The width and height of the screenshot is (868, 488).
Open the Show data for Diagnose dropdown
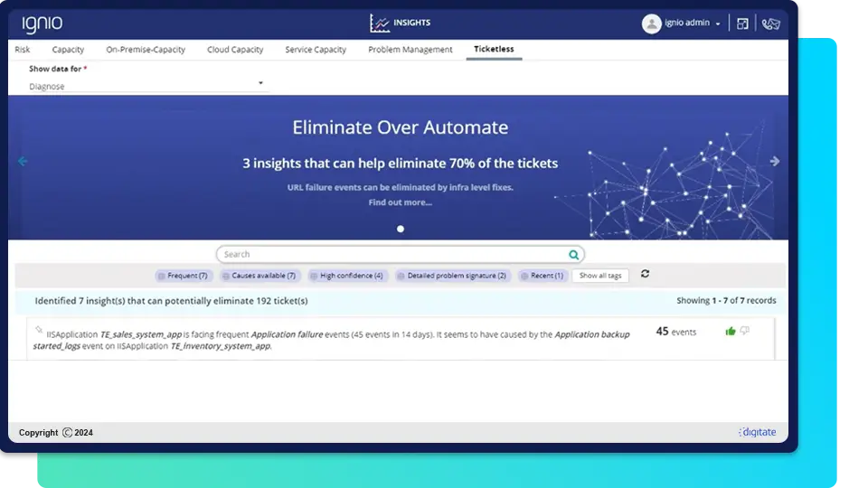[147, 86]
